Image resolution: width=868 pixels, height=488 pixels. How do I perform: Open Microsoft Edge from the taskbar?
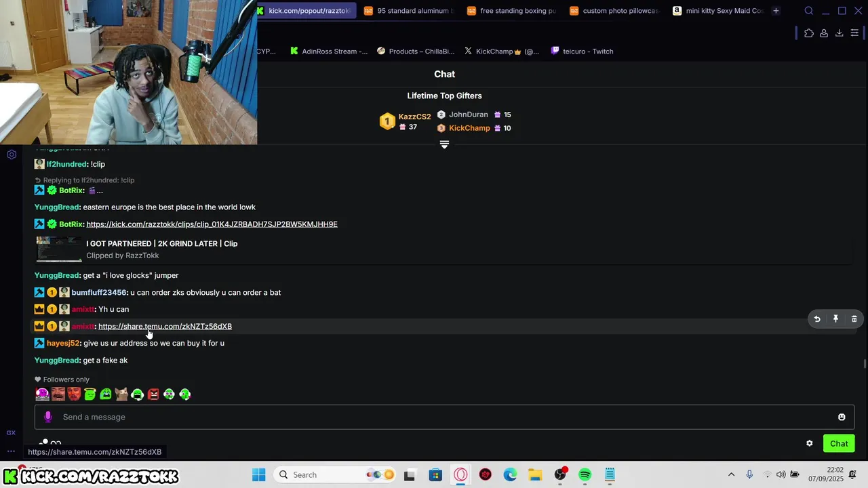510,474
